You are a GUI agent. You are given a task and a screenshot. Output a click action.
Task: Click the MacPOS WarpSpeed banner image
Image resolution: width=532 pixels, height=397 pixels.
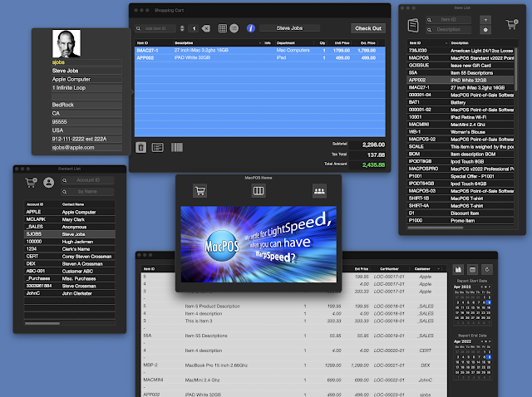pos(259,244)
